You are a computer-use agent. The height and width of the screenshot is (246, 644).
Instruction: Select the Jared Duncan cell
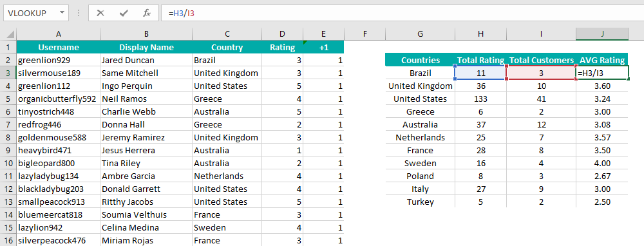pos(146,61)
